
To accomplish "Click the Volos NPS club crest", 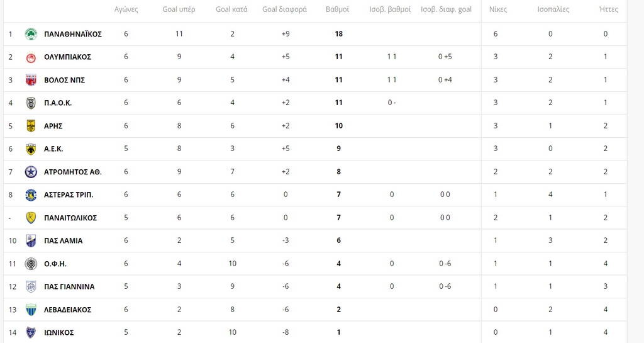I will point(31,80).
